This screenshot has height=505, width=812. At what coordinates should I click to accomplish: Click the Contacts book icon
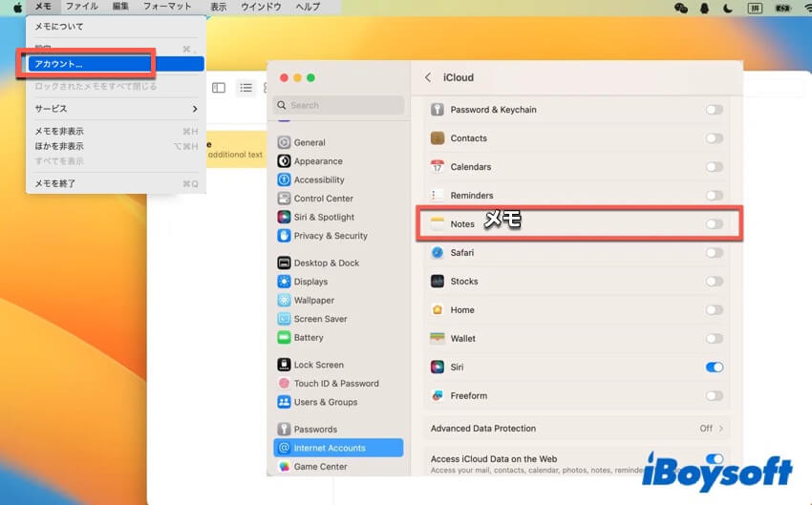coord(438,138)
